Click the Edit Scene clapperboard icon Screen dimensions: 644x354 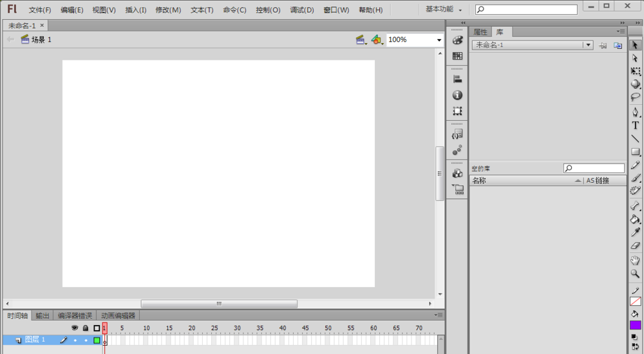click(361, 40)
